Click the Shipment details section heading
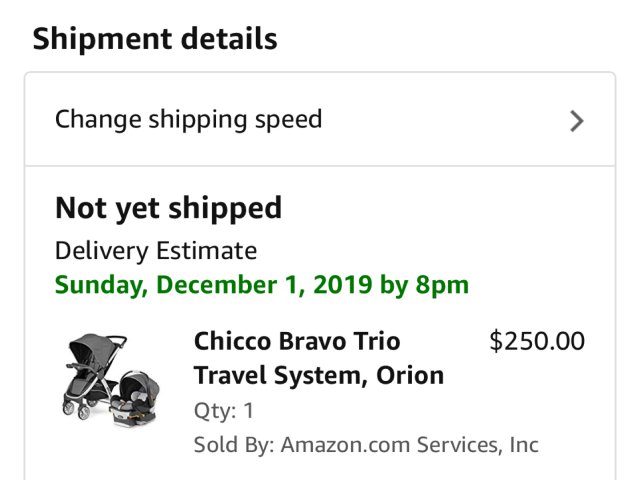The width and height of the screenshot is (640, 480). click(155, 39)
